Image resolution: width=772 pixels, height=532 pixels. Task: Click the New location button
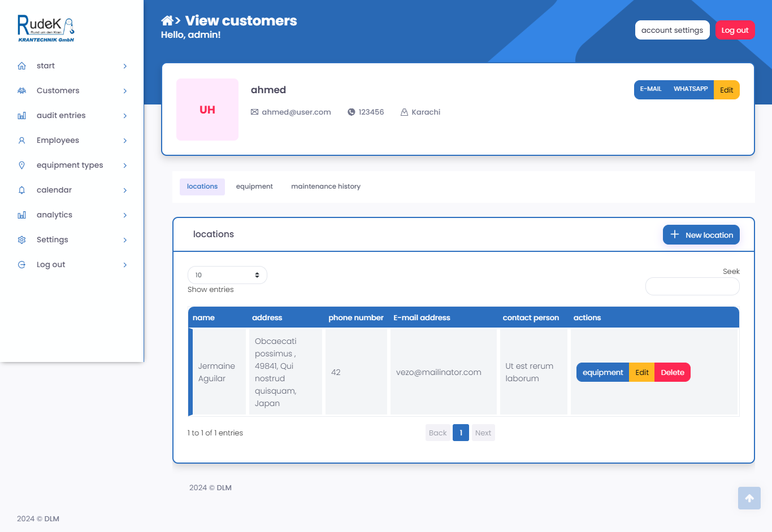click(x=701, y=235)
